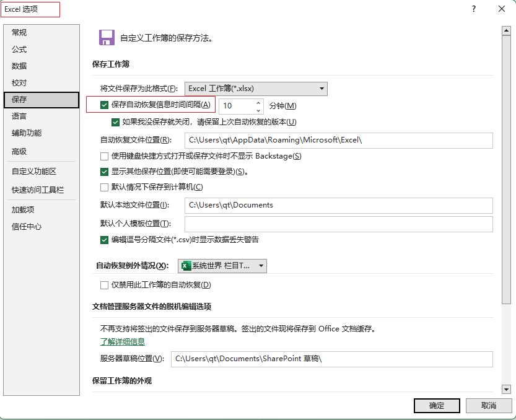
Task: Click the scrollbar up arrow
Action: pyautogui.click(x=506, y=31)
